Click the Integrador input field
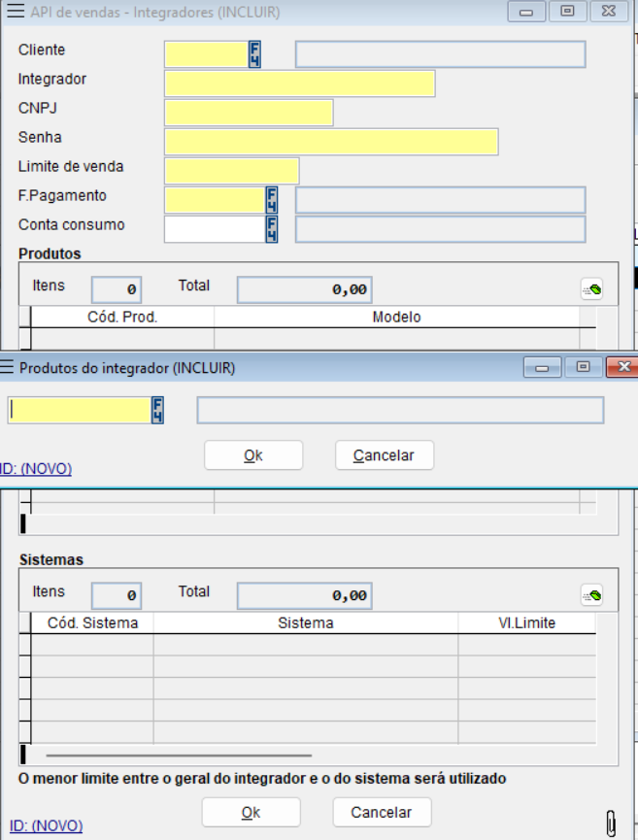Viewport: 638px width, 840px height. pyautogui.click(x=299, y=84)
